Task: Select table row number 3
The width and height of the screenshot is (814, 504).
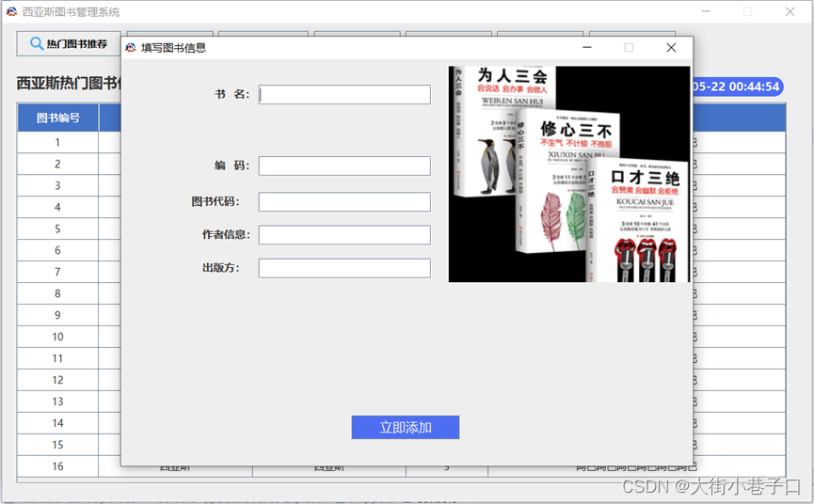Action: [x=57, y=185]
